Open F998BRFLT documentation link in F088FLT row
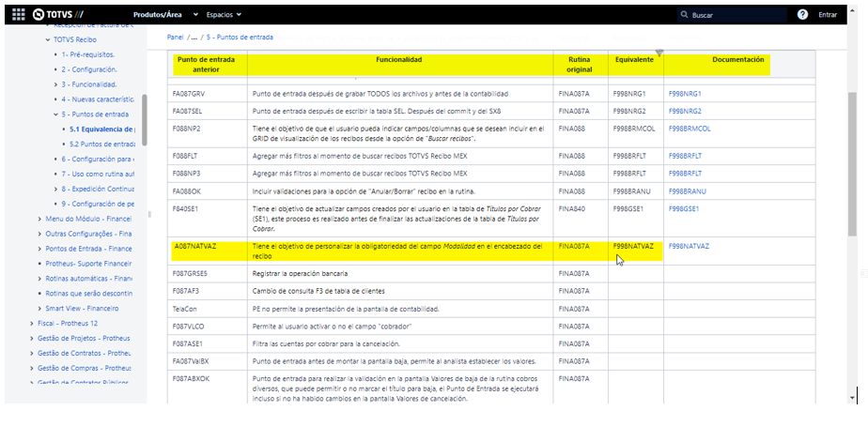Screen dimensions: 868x426 pyautogui.click(x=686, y=156)
